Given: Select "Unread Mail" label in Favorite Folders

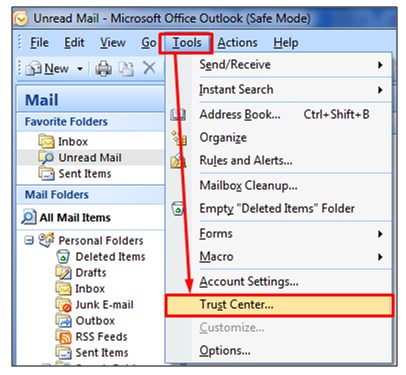Looking at the screenshot, I should tap(90, 158).
